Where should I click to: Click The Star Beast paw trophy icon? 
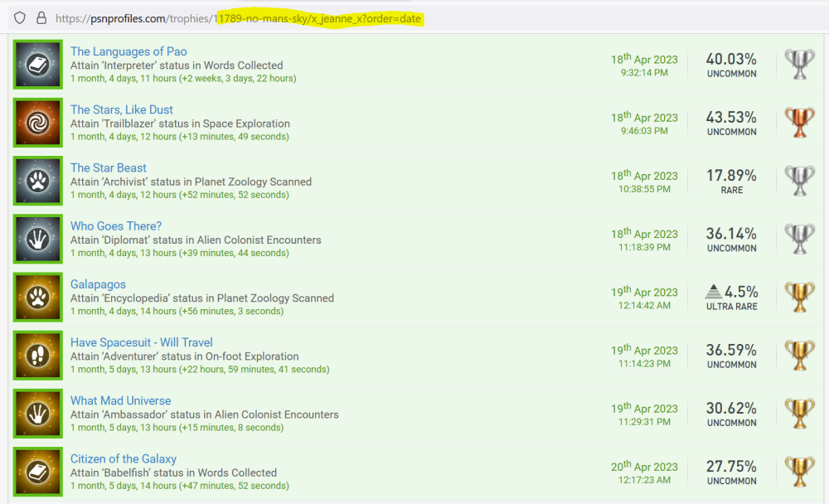click(x=38, y=181)
